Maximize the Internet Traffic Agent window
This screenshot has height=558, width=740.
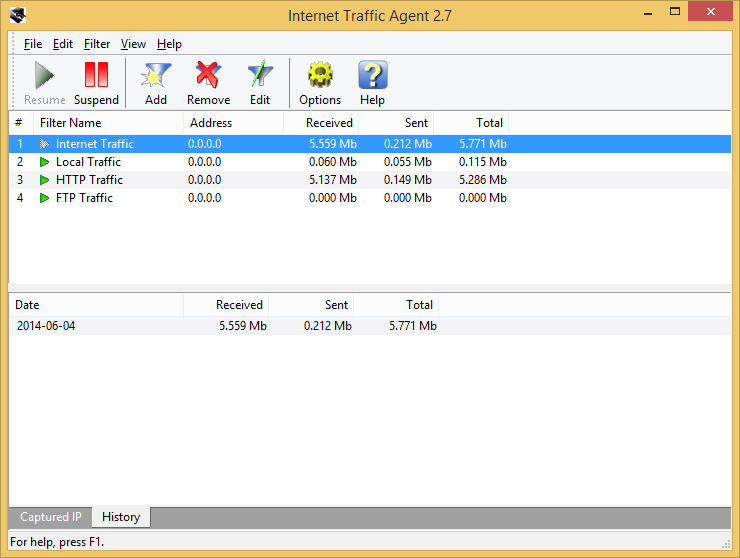675,12
